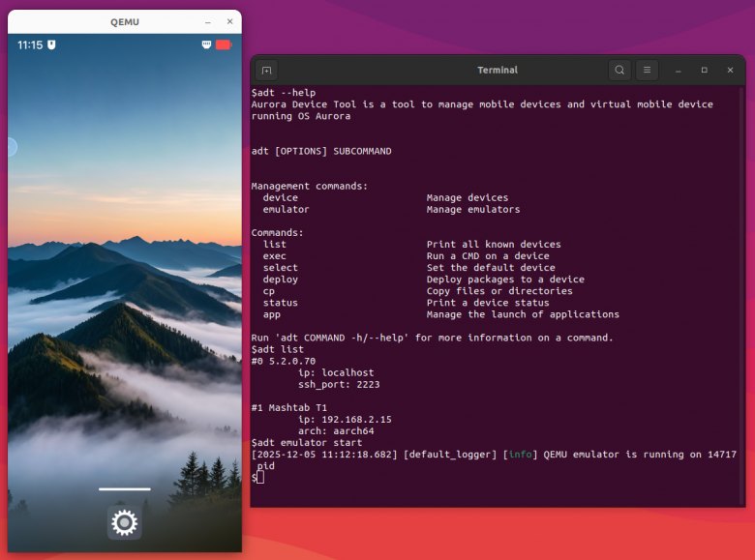The width and height of the screenshot is (755, 560).
Task: Click the shield icon next to clock
Action: click(51, 44)
